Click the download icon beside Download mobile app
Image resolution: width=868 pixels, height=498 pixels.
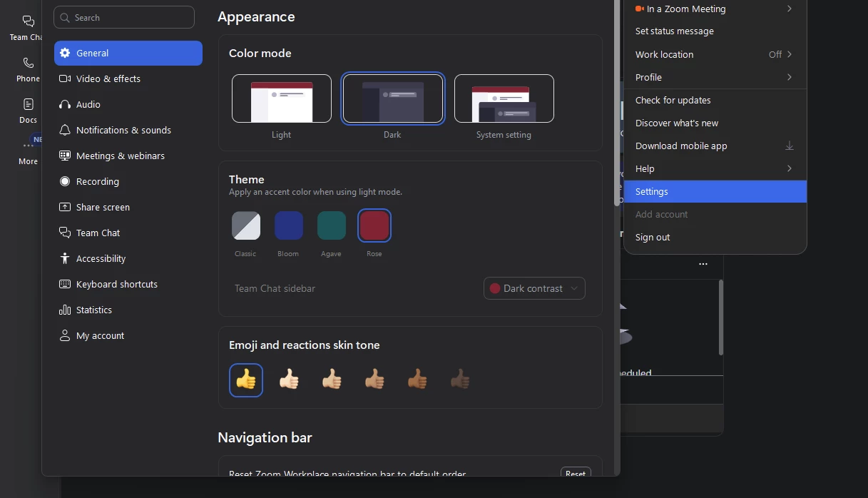point(790,146)
